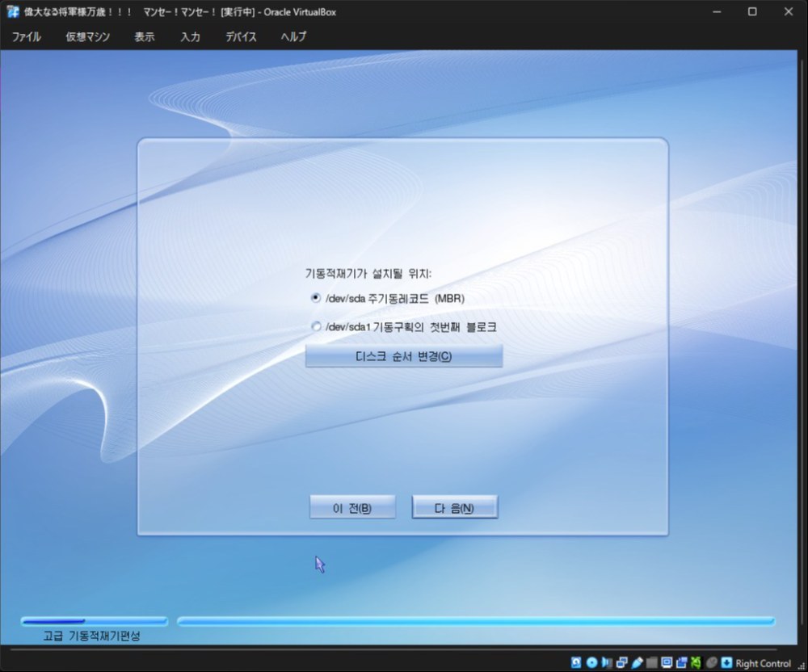Click the installation step progress bar
Viewport: 808px width, 672px height.
(x=95, y=621)
